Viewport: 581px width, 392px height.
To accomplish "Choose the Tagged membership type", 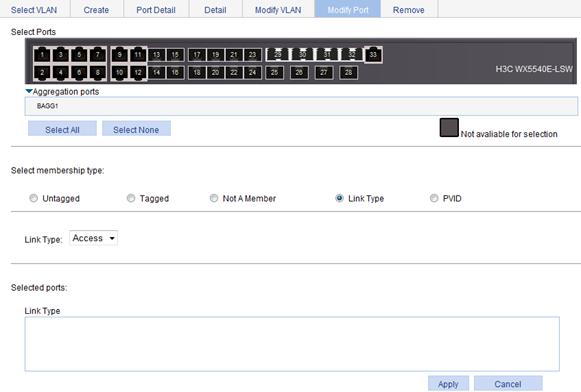I will click(x=131, y=198).
